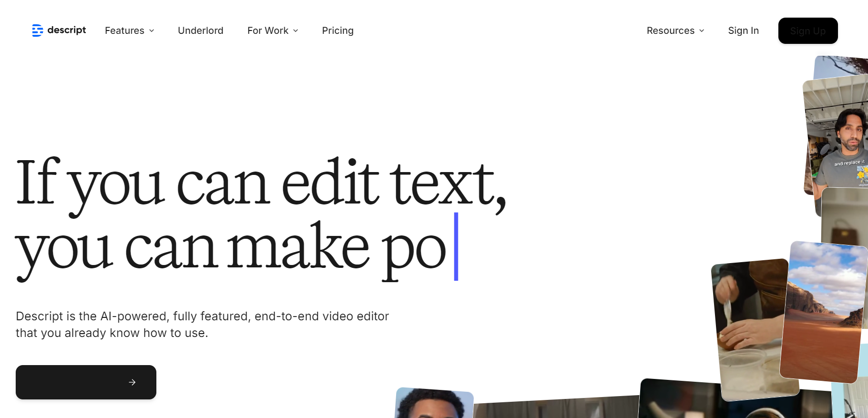Click the descript wordmark text

(x=67, y=30)
